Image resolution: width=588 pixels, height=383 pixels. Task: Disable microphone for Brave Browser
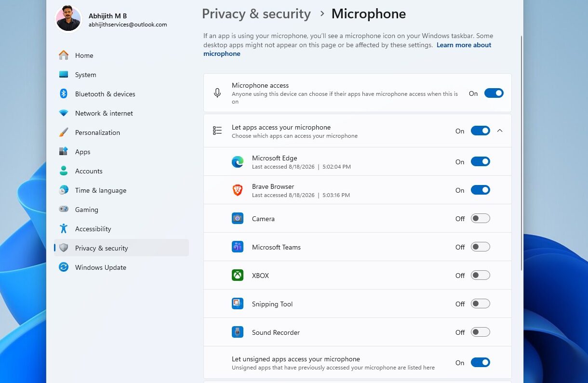(481, 190)
